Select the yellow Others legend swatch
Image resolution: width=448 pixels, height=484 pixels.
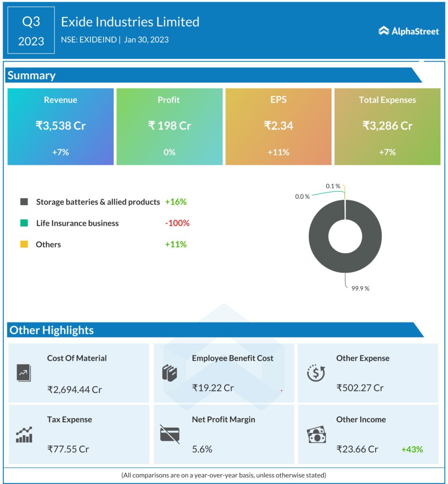[24, 244]
